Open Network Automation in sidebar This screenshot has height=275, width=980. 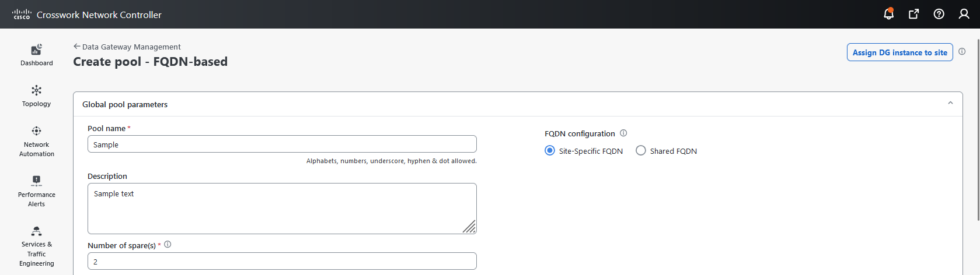(36, 142)
